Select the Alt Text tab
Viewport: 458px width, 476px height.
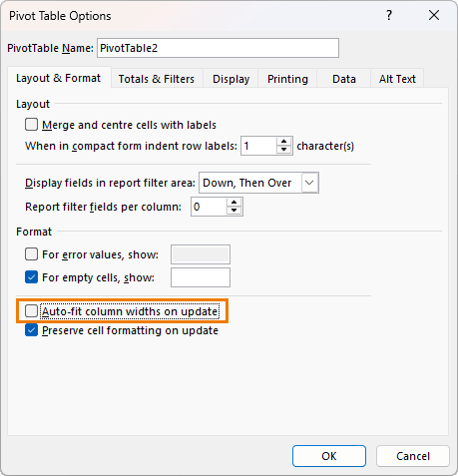click(x=397, y=79)
